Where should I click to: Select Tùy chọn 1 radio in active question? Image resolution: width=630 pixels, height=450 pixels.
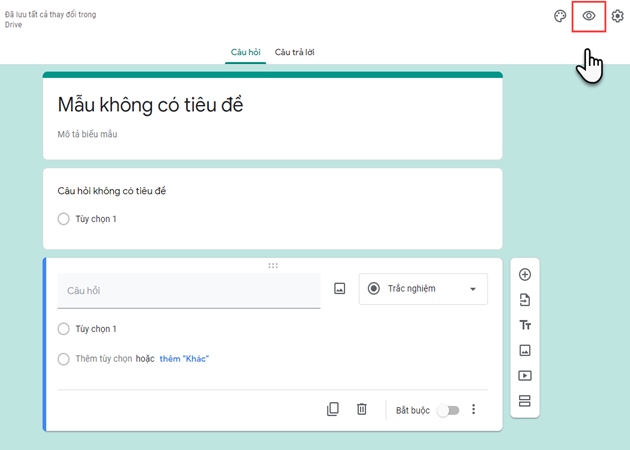point(63,329)
